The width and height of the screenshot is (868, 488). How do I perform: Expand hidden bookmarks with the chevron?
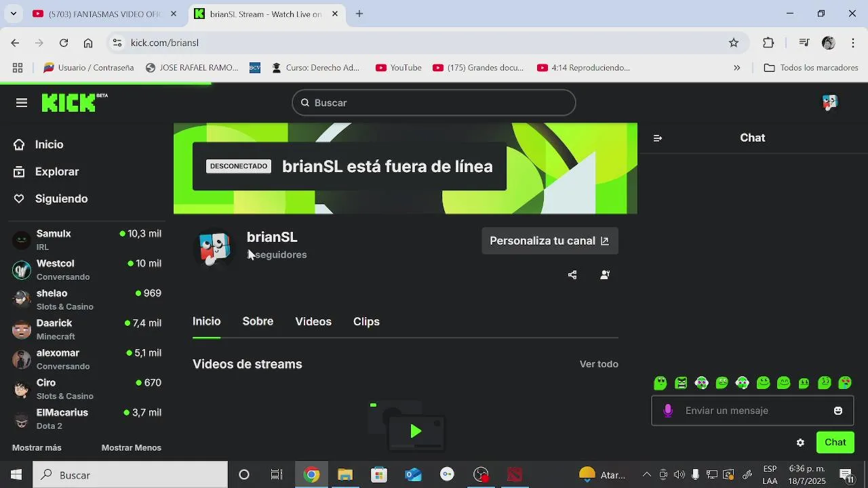[737, 68]
